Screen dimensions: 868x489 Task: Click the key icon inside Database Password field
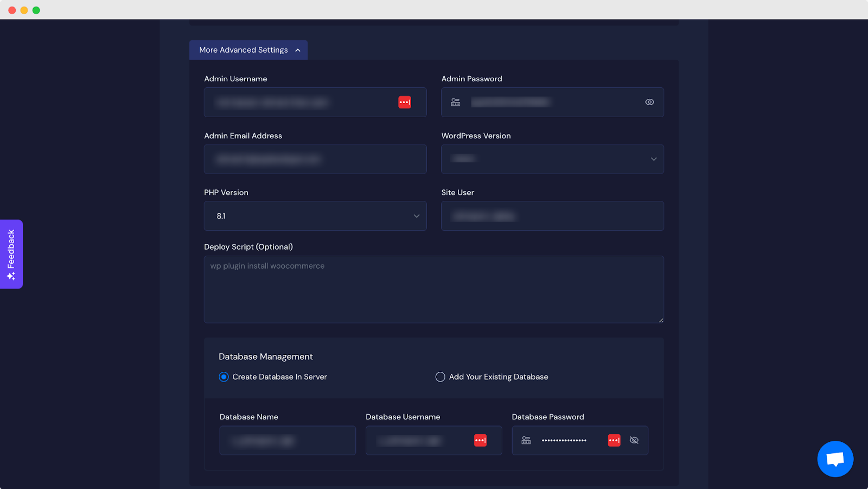click(526, 440)
